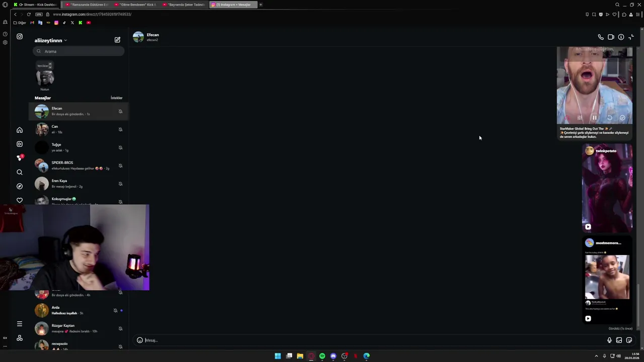This screenshot has height=362, width=644.
Task: Open chat with Can
Action: pyautogui.click(x=78, y=130)
